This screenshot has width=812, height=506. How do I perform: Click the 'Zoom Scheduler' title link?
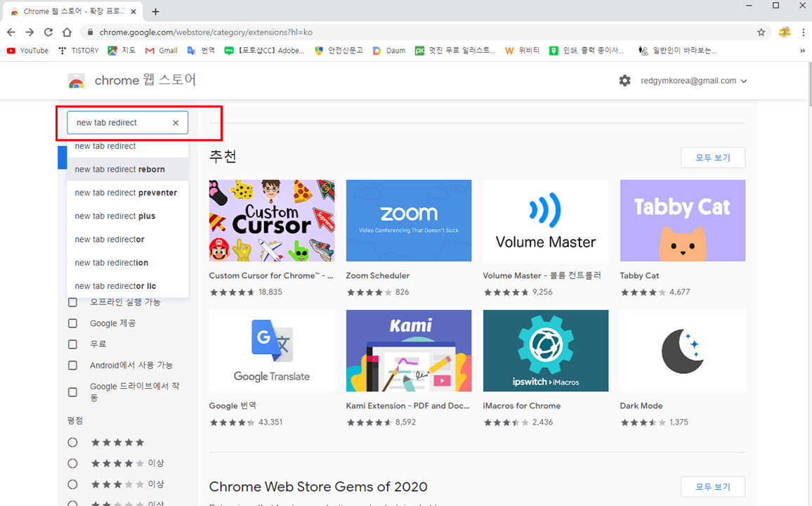point(377,275)
